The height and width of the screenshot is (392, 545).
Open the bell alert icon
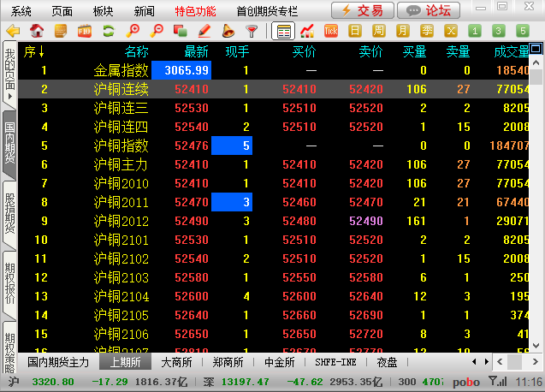pyautogui.click(x=228, y=32)
